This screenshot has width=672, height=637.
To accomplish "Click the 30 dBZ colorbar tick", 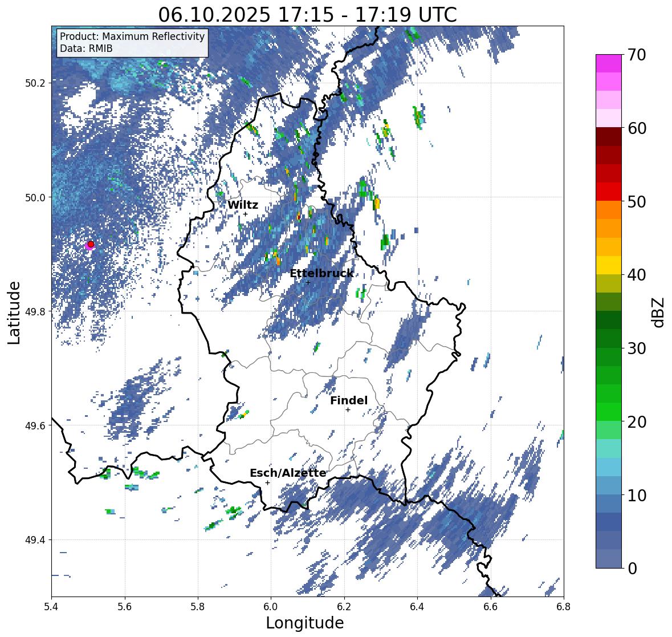I will (636, 348).
